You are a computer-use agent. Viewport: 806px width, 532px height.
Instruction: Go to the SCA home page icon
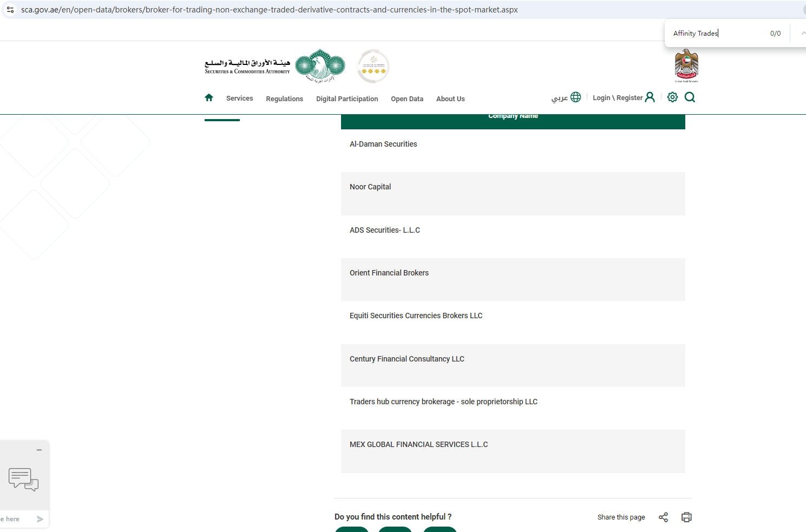click(209, 97)
